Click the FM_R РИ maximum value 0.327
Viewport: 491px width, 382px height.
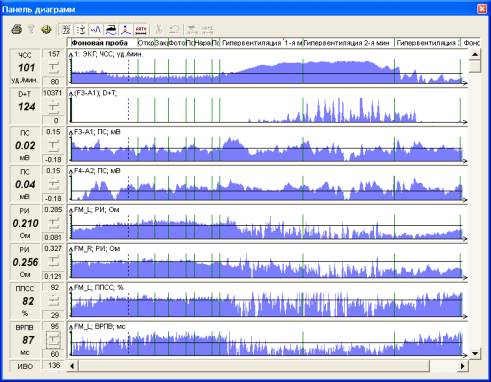(53, 248)
